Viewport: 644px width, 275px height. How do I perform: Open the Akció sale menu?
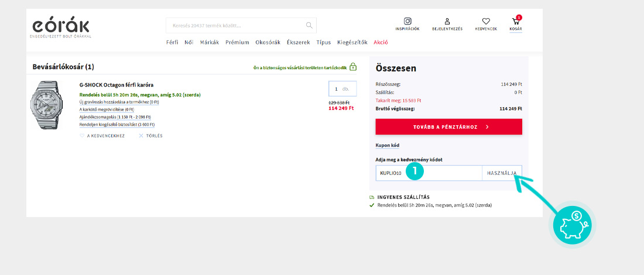(381, 42)
